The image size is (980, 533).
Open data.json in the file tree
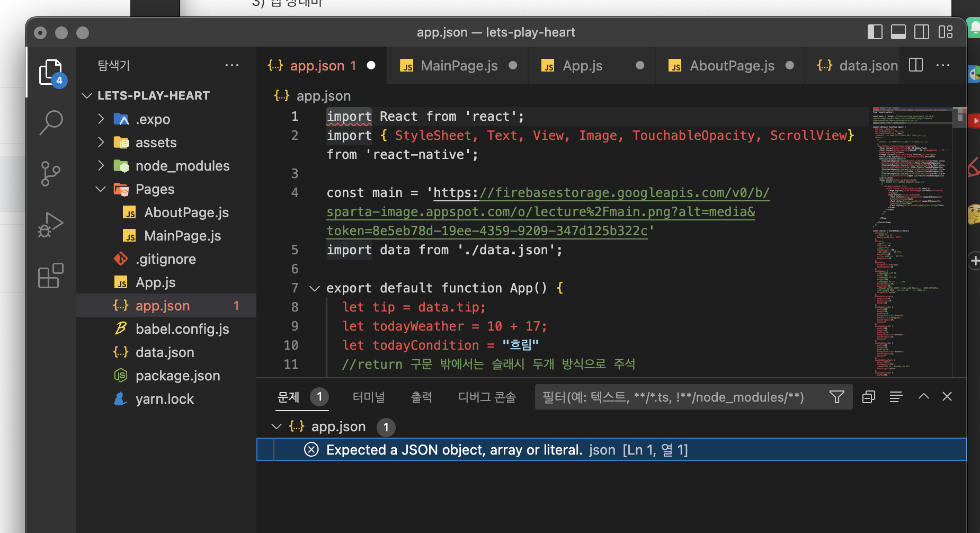coord(166,352)
